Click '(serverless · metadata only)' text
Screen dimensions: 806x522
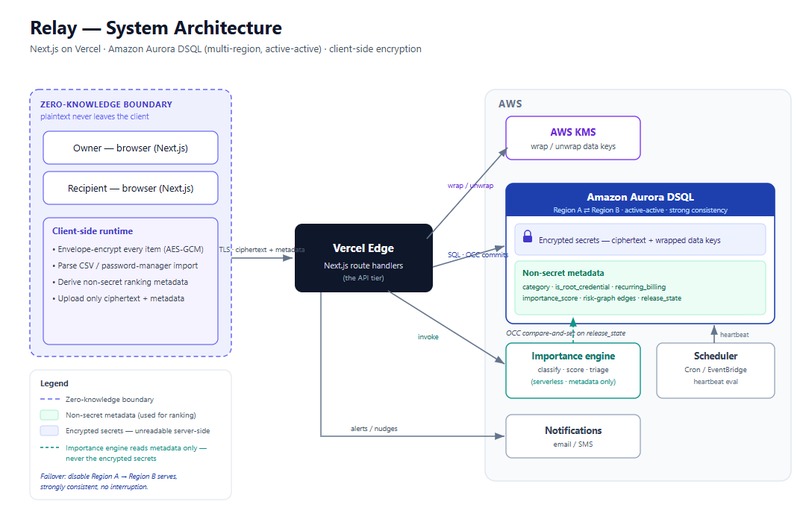pos(573,382)
